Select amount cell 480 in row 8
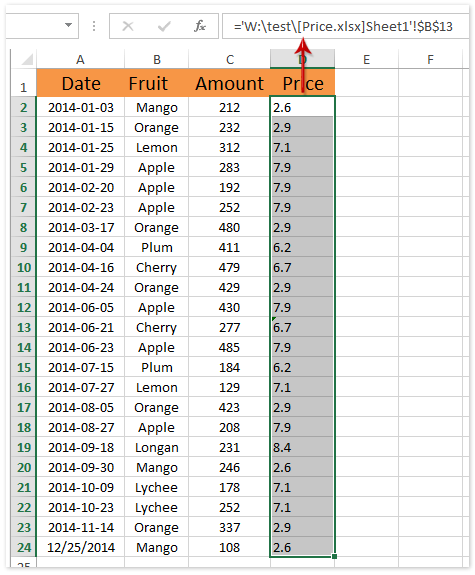 229,227
